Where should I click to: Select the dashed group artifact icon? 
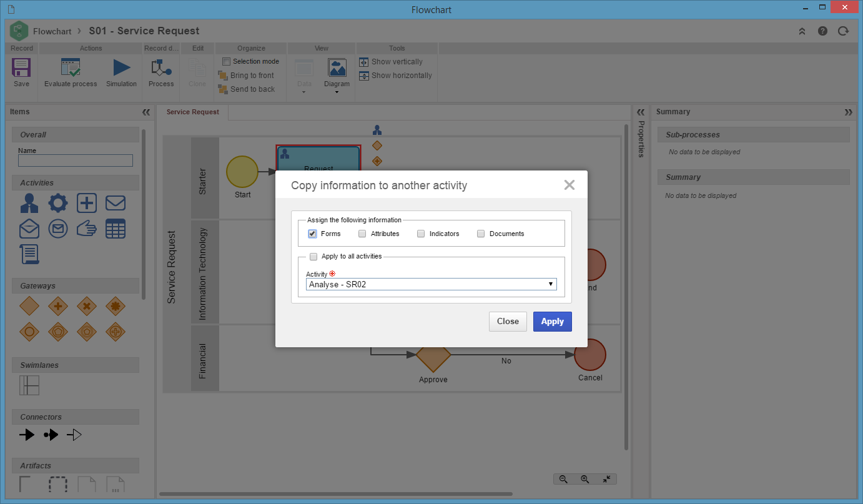(x=58, y=485)
